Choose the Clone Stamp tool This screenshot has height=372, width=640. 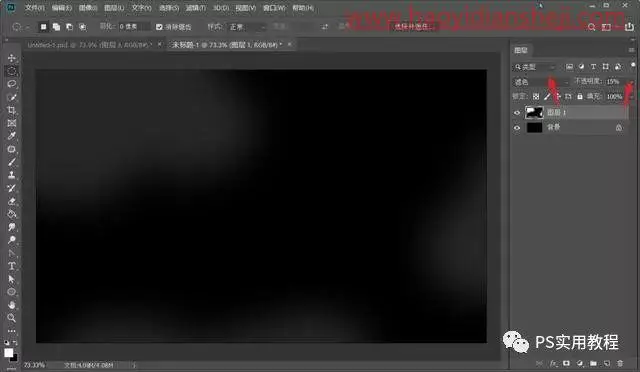coord(11,175)
